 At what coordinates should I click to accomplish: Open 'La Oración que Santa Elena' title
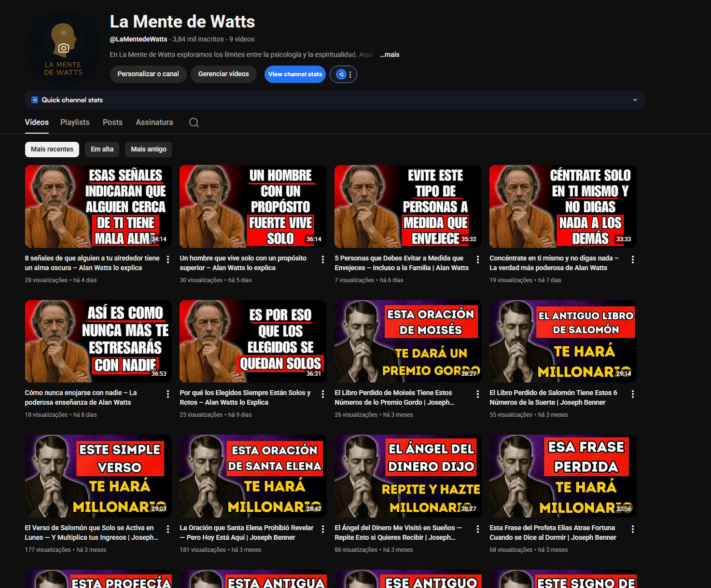pos(247,533)
